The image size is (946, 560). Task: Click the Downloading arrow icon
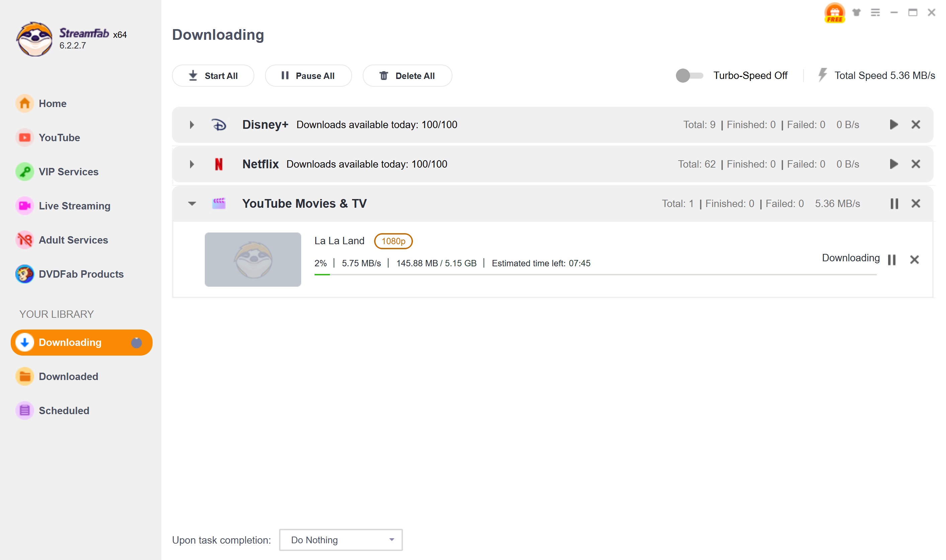point(24,342)
